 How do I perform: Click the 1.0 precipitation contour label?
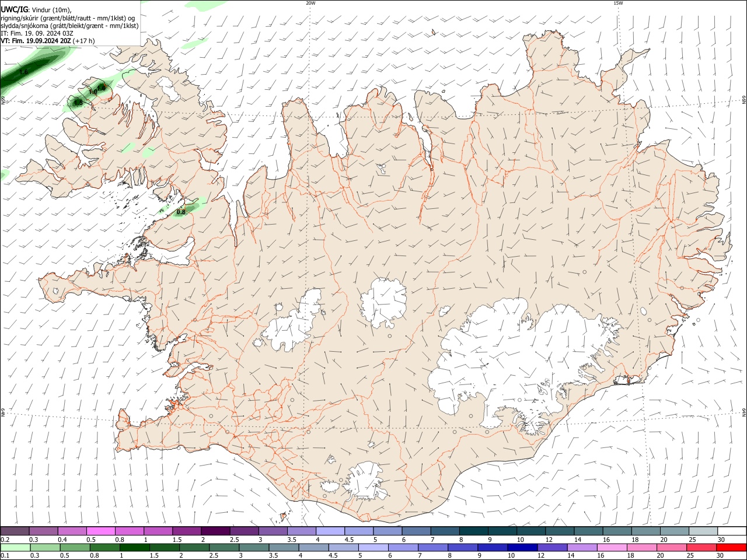pyautogui.click(x=93, y=92)
